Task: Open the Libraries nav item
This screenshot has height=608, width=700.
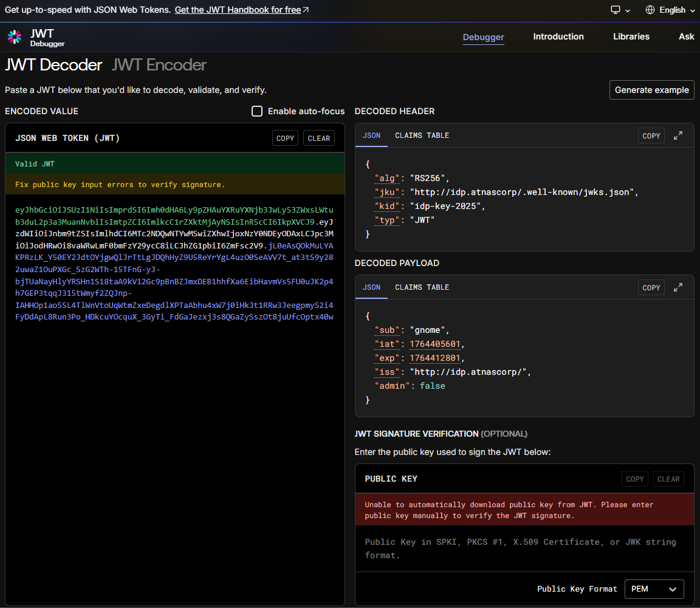Action: (631, 36)
